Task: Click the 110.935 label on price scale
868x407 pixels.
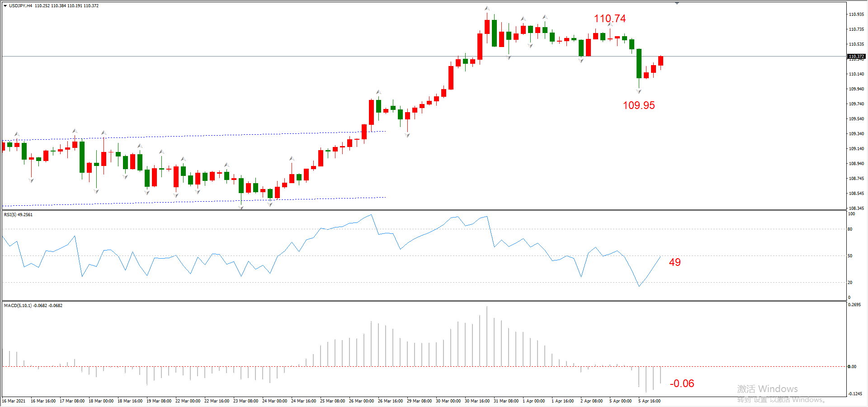Action: tap(856, 14)
